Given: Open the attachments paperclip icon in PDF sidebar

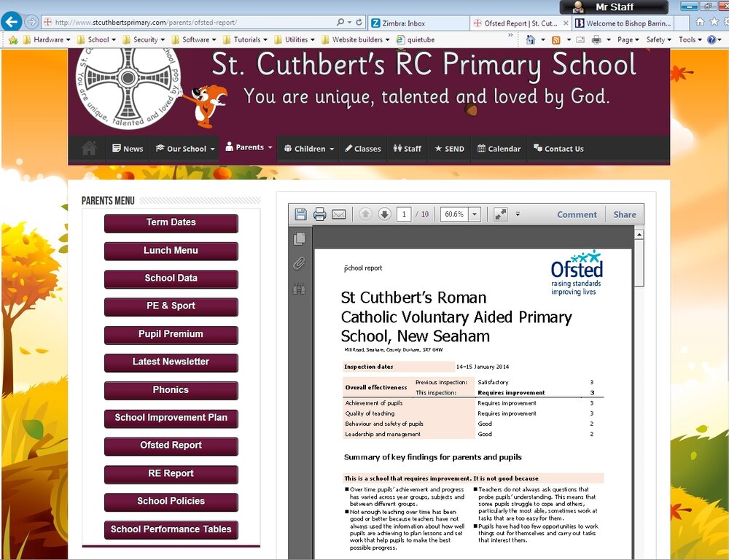Looking at the screenshot, I should [300, 264].
